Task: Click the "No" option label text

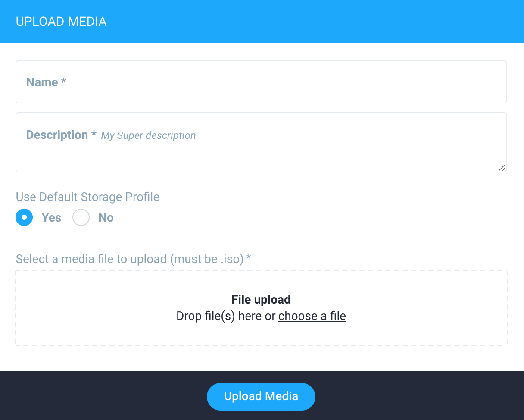Action: [x=106, y=218]
